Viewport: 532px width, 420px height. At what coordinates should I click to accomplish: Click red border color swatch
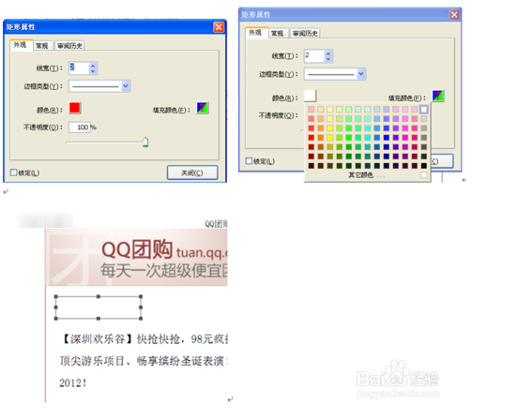75,108
